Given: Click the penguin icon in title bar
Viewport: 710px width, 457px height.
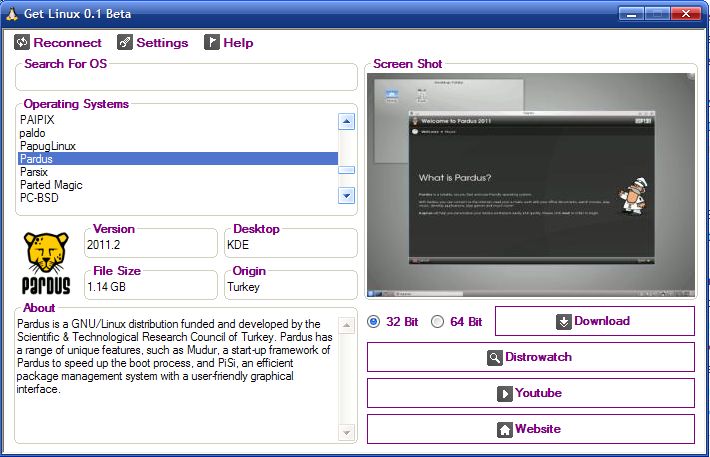Looking at the screenshot, I should click(x=12, y=14).
